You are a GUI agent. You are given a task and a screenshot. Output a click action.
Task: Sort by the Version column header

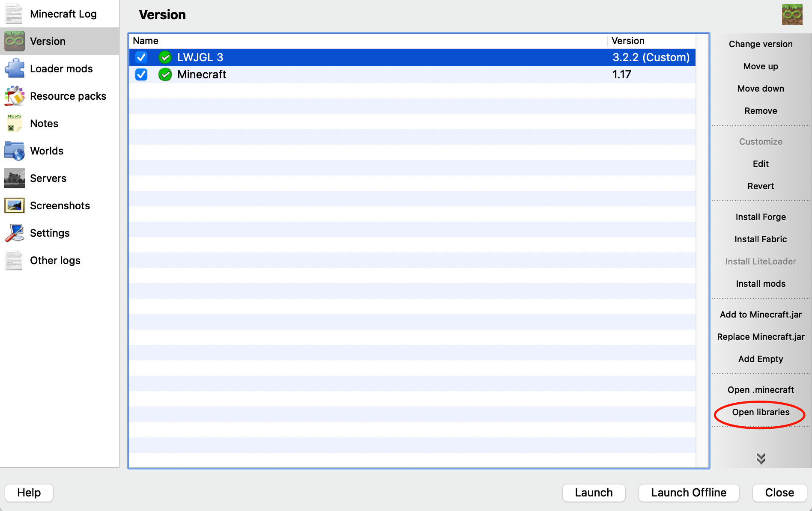click(651, 41)
